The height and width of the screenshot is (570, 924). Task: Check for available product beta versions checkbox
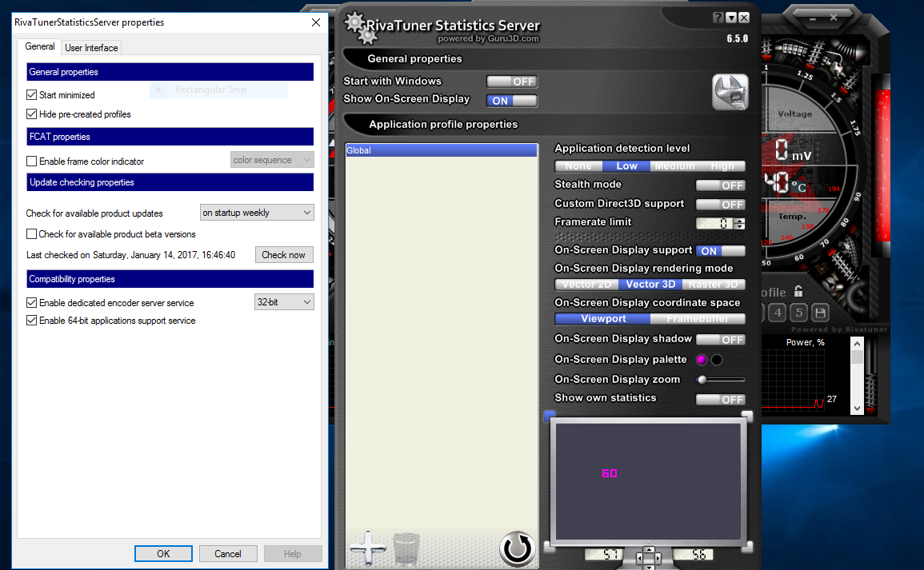coord(32,234)
